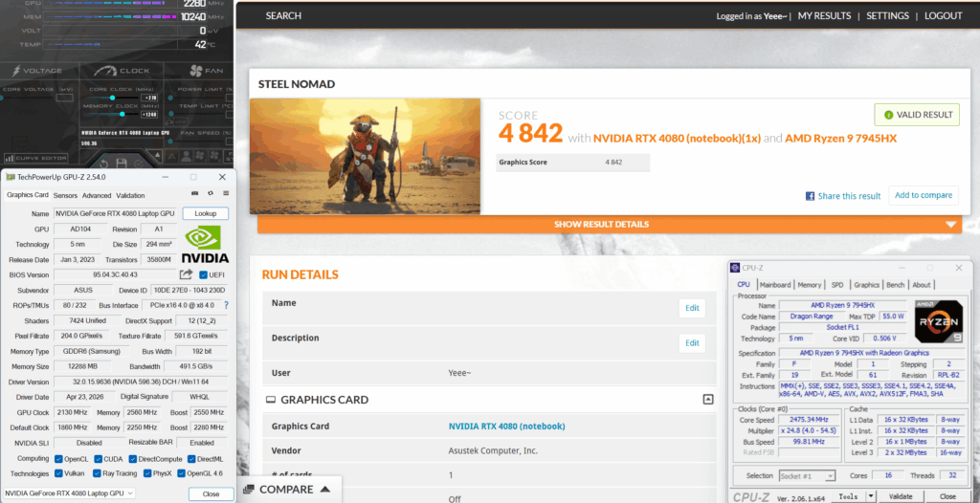Click the Afterburner up-arrow expand button
This screenshot has height=503, width=980.
(x=157, y=155)
